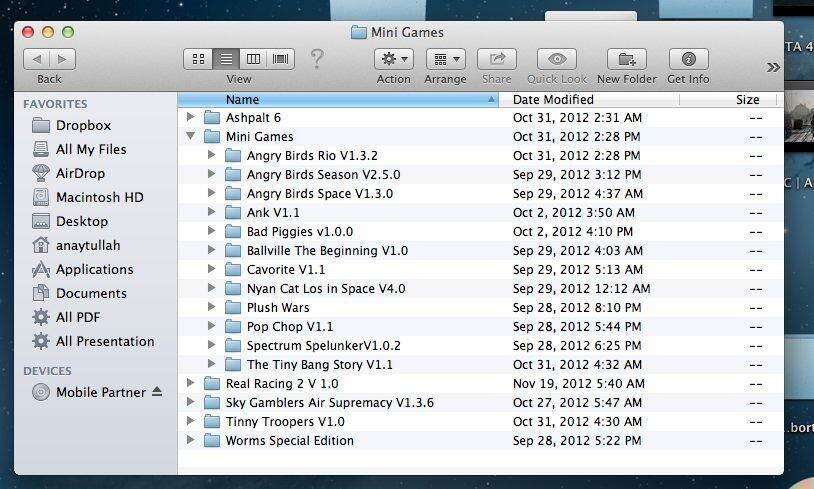Switch to icon view
The image size is (814, 489).
coord(198,59)
